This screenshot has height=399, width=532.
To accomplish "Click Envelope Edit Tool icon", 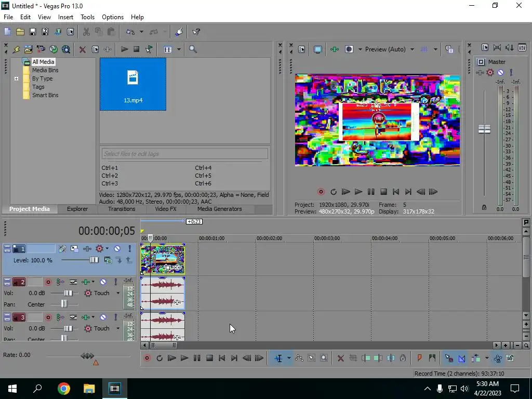I will (299, 358).
